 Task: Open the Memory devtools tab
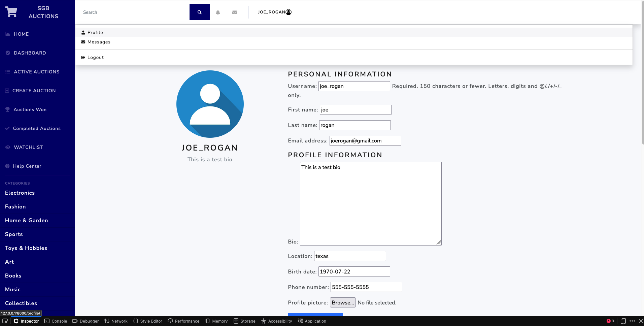tap(216, 321)
